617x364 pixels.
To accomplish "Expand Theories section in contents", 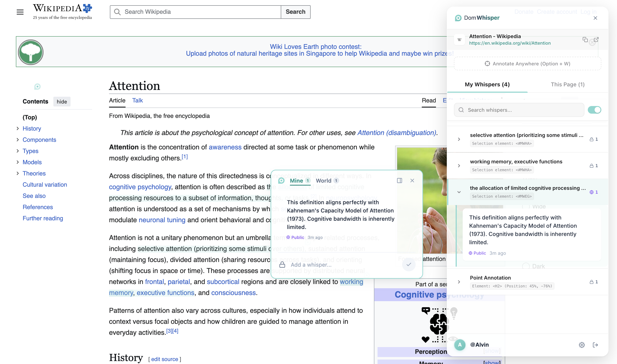I will (x=18, y=173).
